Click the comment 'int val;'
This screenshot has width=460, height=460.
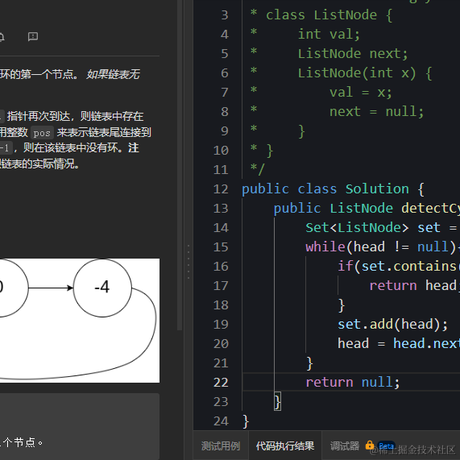pos(329,34)
